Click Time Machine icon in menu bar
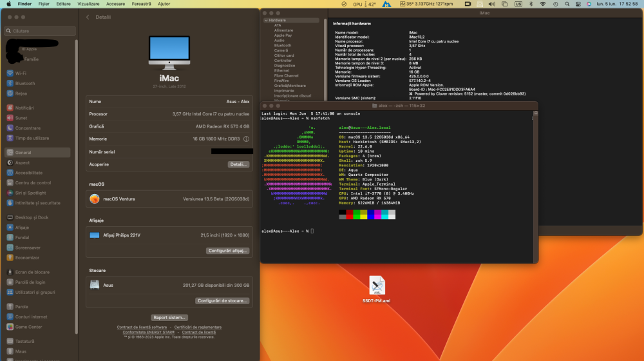 coord(555,4)
